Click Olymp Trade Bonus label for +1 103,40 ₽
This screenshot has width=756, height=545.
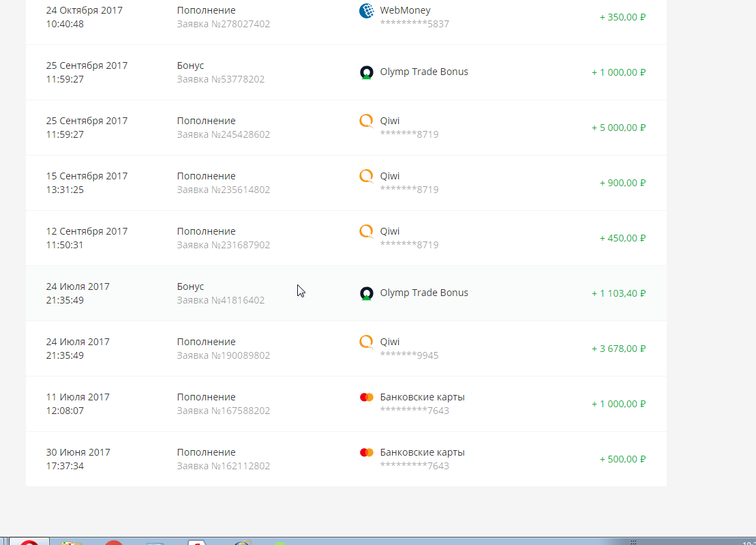(x=424, y=293)
